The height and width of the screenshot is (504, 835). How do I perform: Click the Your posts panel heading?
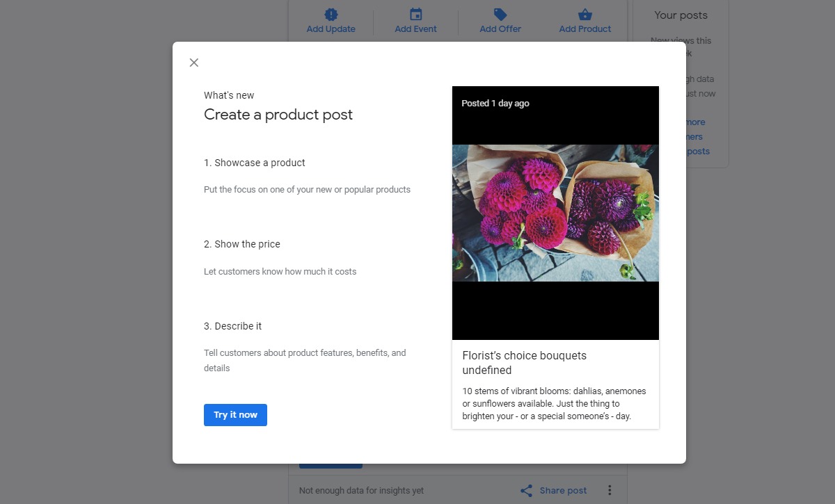pos(680,15)
